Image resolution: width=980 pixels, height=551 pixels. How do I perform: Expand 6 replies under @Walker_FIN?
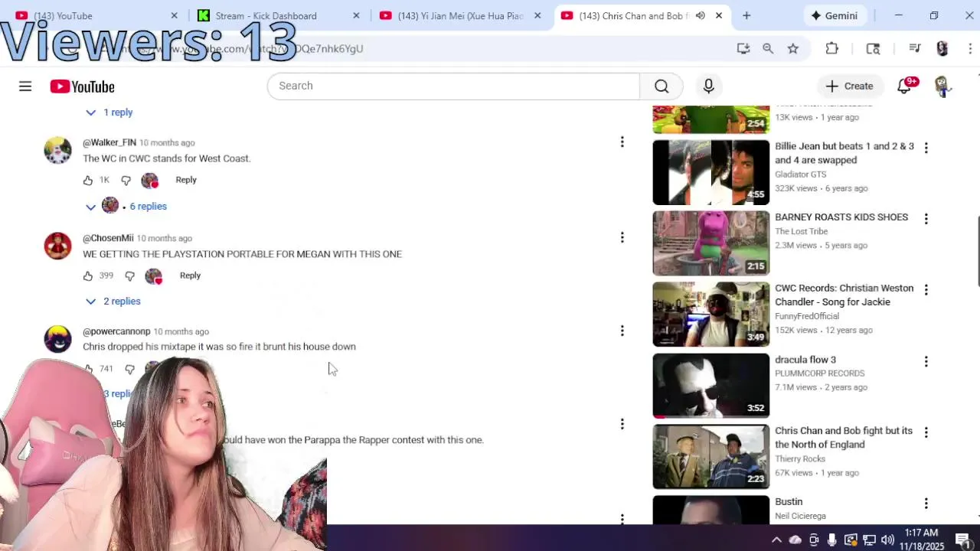pyautogui.click(x=126, y=206)
